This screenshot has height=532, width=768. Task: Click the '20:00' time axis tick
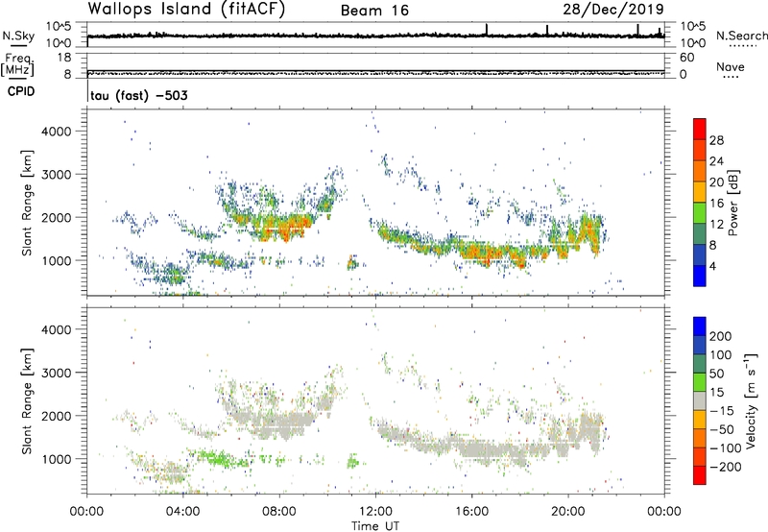click(x=568, y=512)
